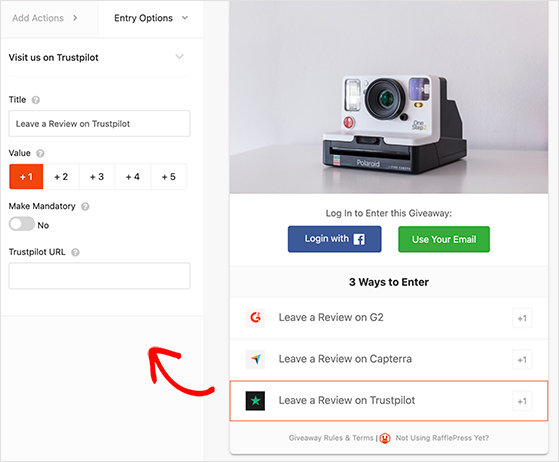This screenshot has height=462, width=559.
Task: Show help for the Title field
Action: (36, 100)
